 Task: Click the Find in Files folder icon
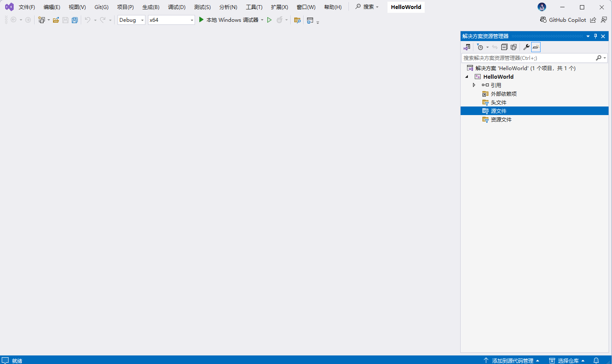(x=297, y=20)
